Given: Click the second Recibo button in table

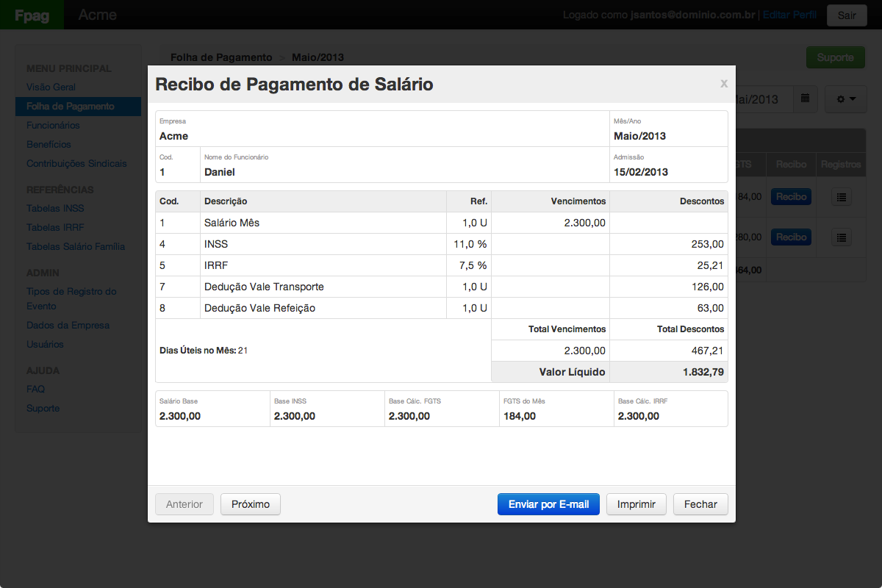Looking at the screenshot, I should [x=791, y=237].
